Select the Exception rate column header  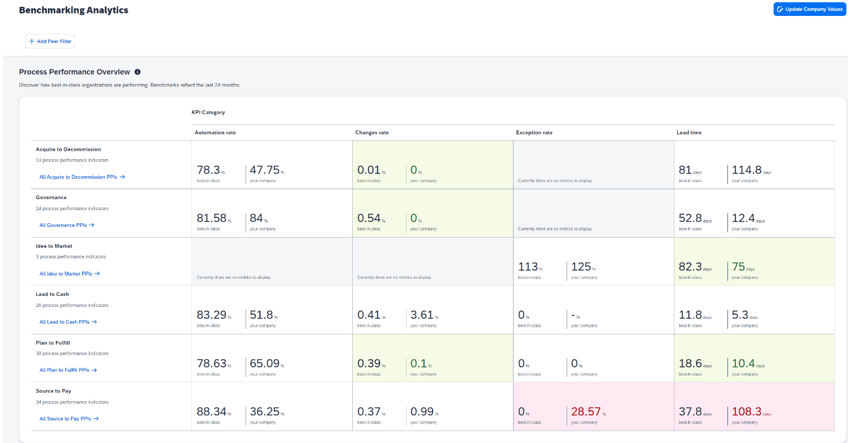pyautogui.click(x=534, y=132)
